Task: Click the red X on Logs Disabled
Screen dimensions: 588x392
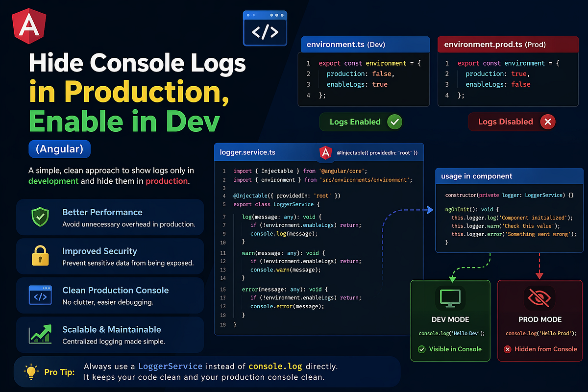Action: tap(547, 122)
